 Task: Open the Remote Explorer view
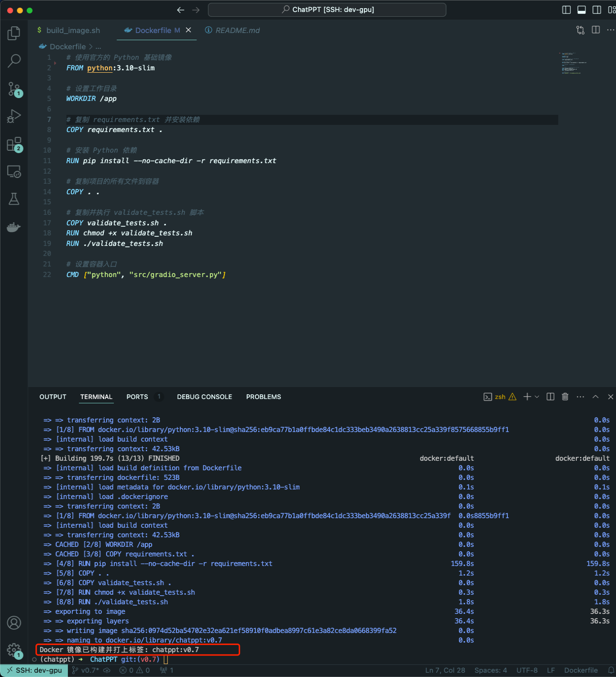pos(14,172)
